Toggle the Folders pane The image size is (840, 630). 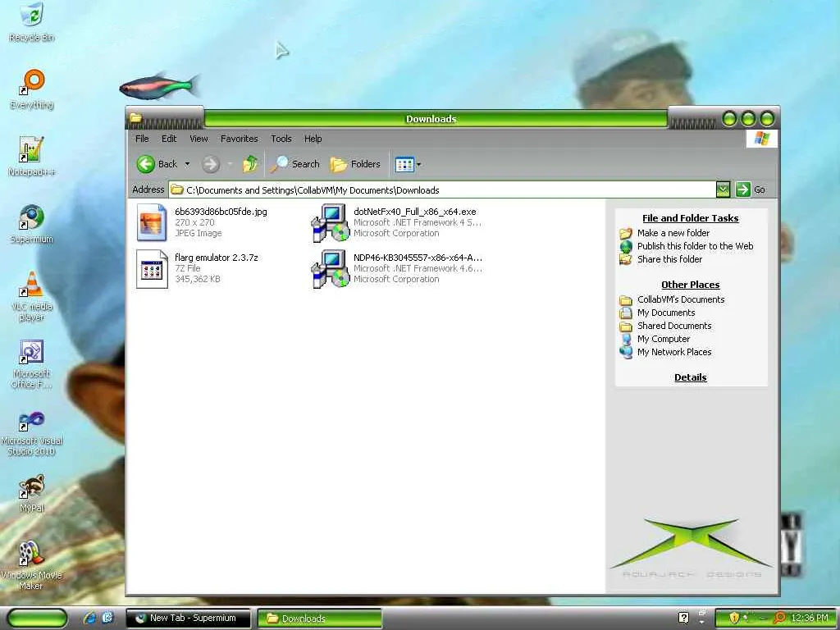[x=355, y=164]
